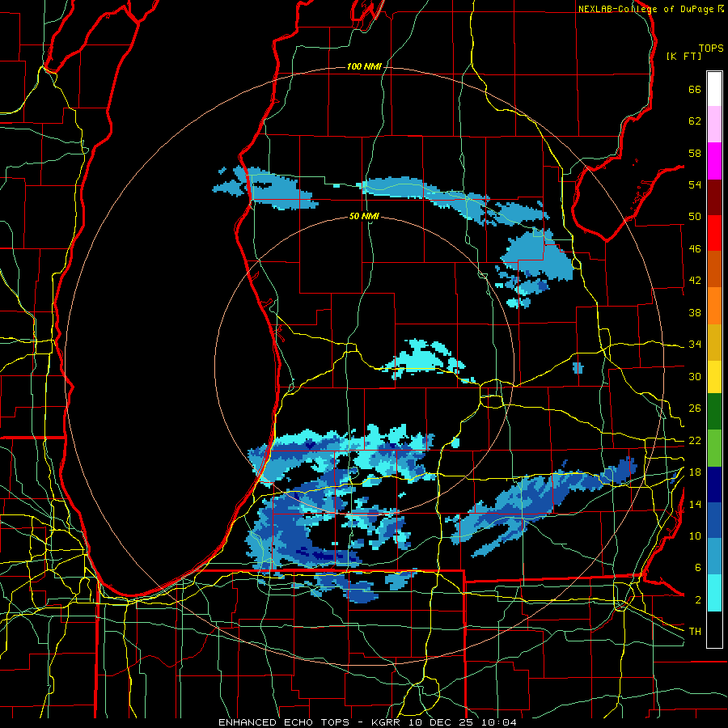The width and height of the screenshot is (728, 728).
Task: Click the '18' legend value
Action: pos(695,472)
